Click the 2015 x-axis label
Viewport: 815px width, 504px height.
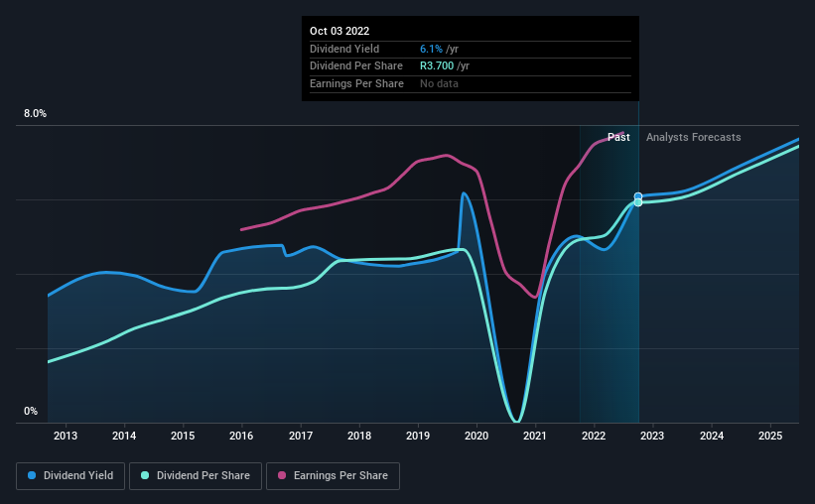pyautogui.click(x=183, y=436)
